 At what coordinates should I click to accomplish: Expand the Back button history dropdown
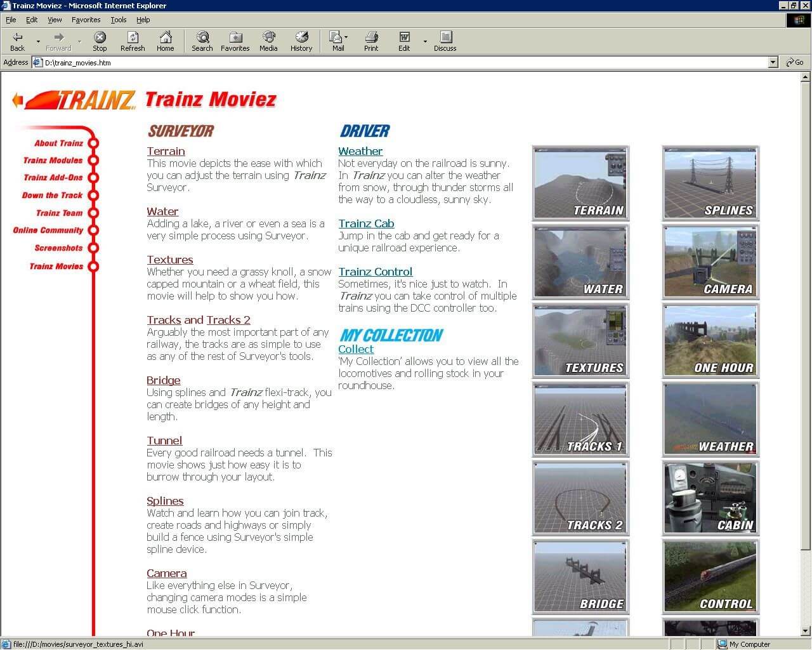(x=38, y=42)
